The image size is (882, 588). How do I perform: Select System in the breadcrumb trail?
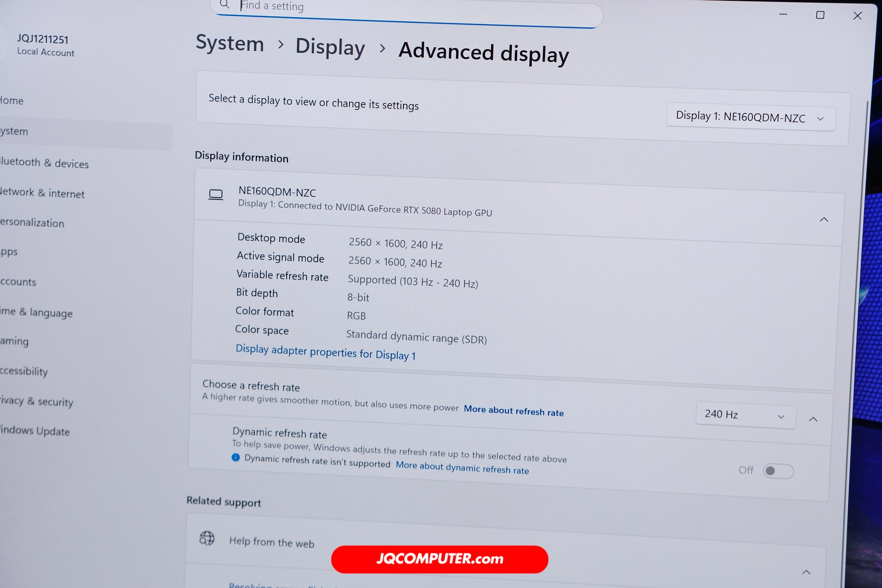230,44
